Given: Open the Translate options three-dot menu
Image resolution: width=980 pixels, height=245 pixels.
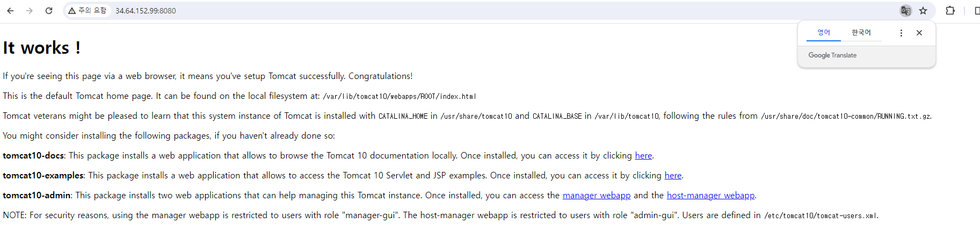Looking at the screenshot, I should click(x=901, y=33).
